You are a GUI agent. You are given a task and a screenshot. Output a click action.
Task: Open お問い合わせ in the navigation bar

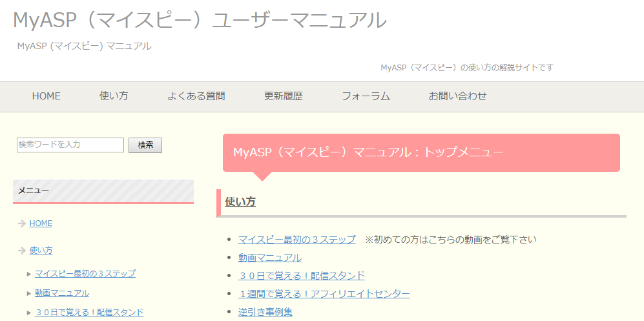[x=457, y=96]
